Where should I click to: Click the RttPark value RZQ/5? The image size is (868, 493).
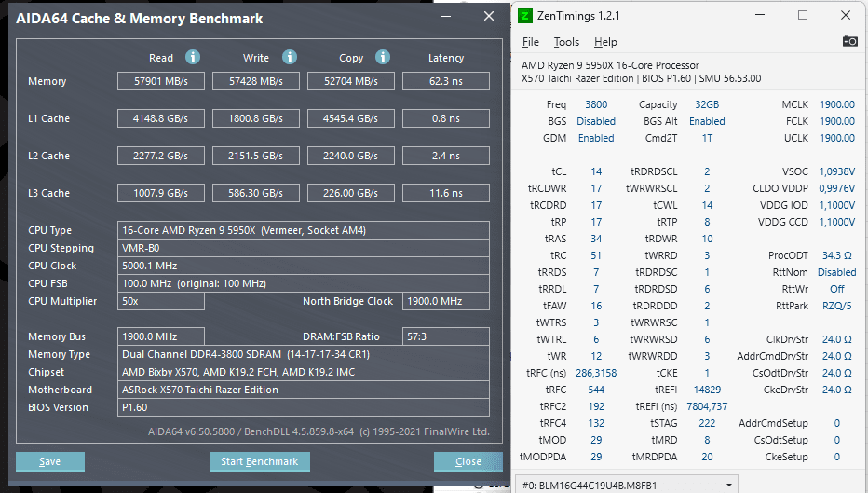[x=837, y=306]
